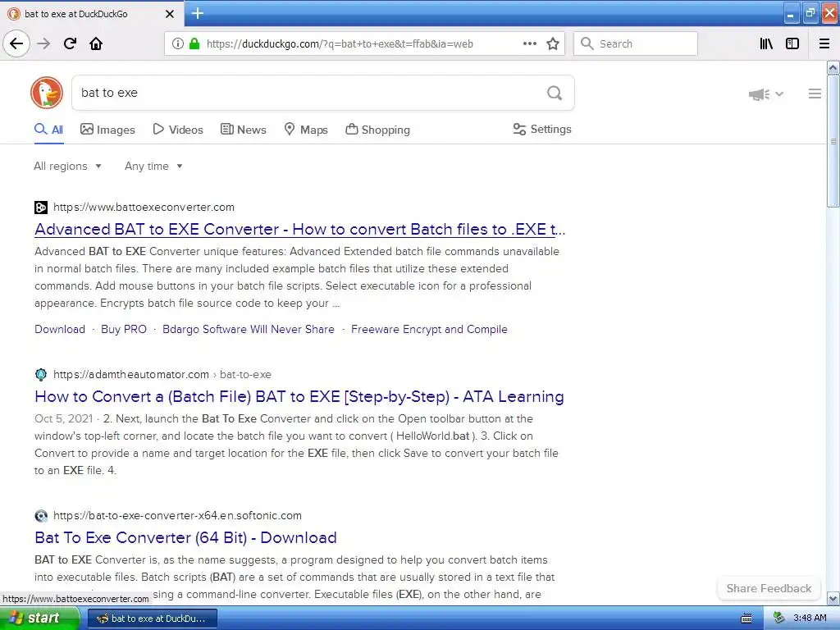
Task: Click the megaphone announcements icon
Action: (759, 94)
